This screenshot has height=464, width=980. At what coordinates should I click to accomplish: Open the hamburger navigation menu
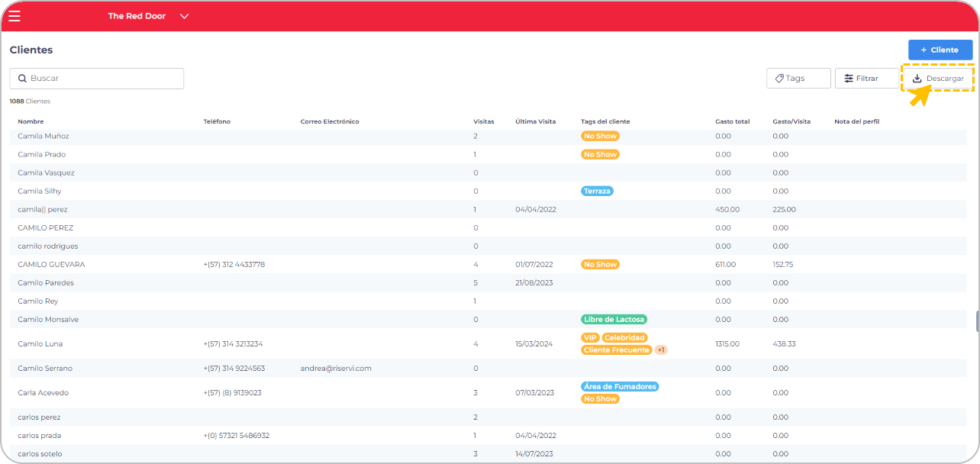coord(15,16)
